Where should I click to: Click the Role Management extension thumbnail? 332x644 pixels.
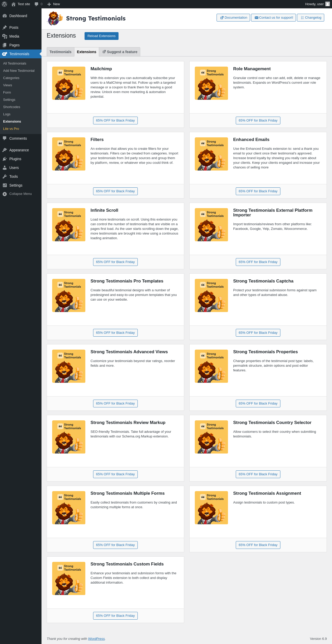(x=211, y=83)
